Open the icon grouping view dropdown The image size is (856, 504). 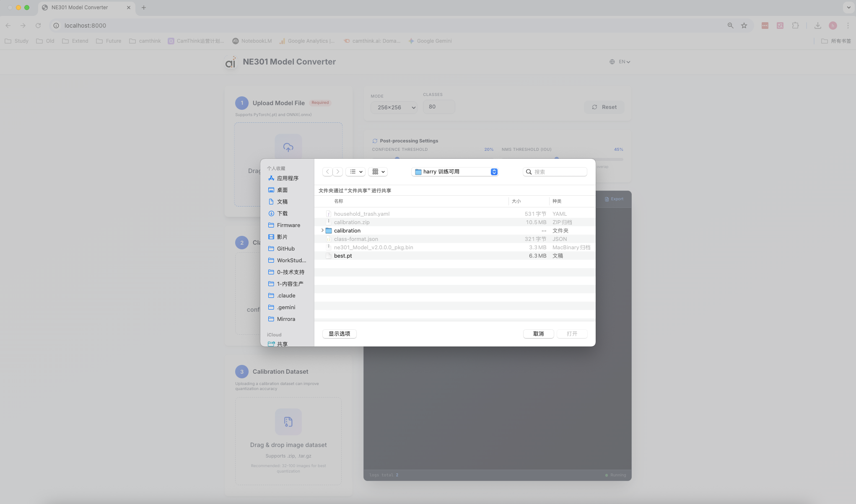click(378, 172)
